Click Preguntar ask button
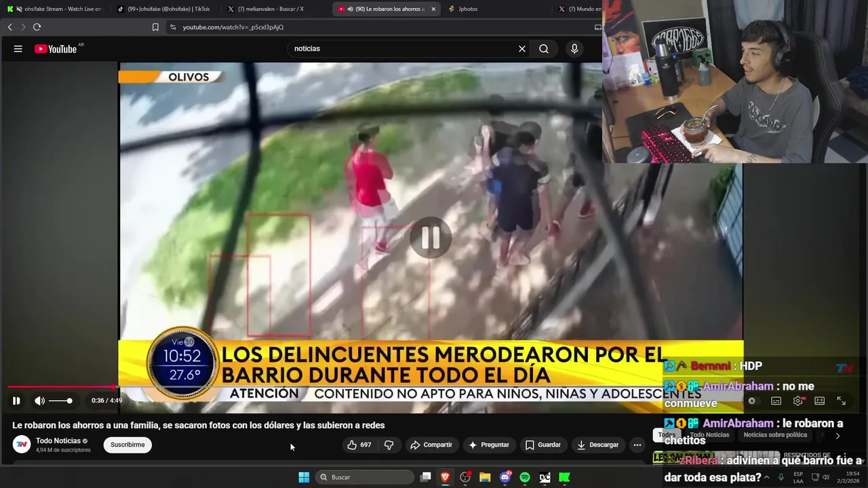 tap(488, 445)
